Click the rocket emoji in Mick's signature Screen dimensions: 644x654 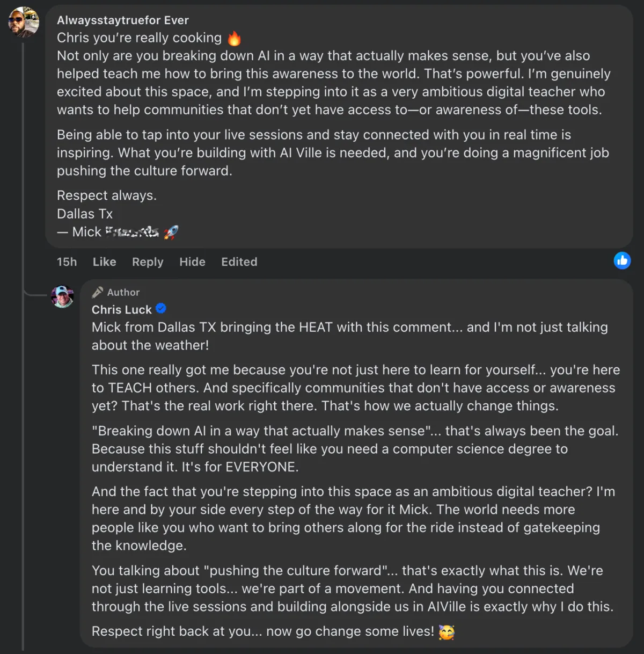pyautogui.click(x=171, y=232)
